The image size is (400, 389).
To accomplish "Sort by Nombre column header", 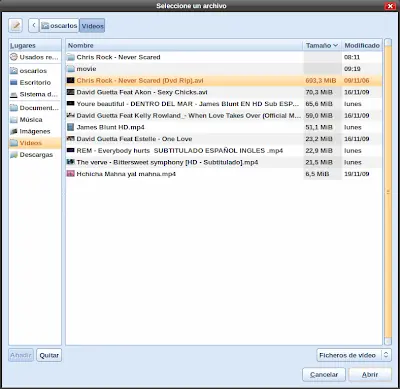I will point(184,45).
